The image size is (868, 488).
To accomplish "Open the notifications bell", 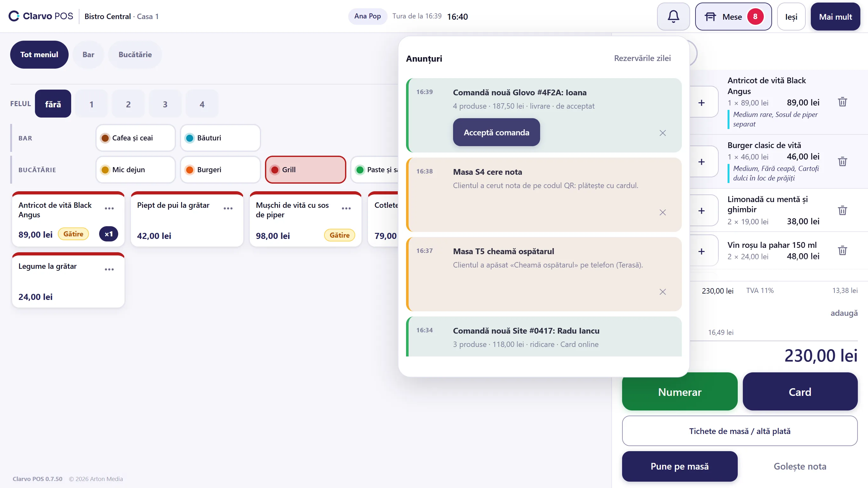I will pos(673,17).
